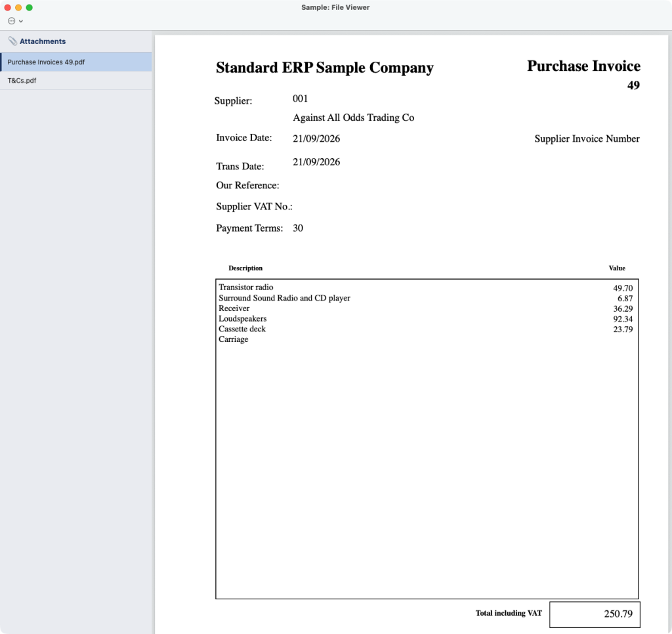
Task: Click the Trans Date label
Action: [240, 166]
